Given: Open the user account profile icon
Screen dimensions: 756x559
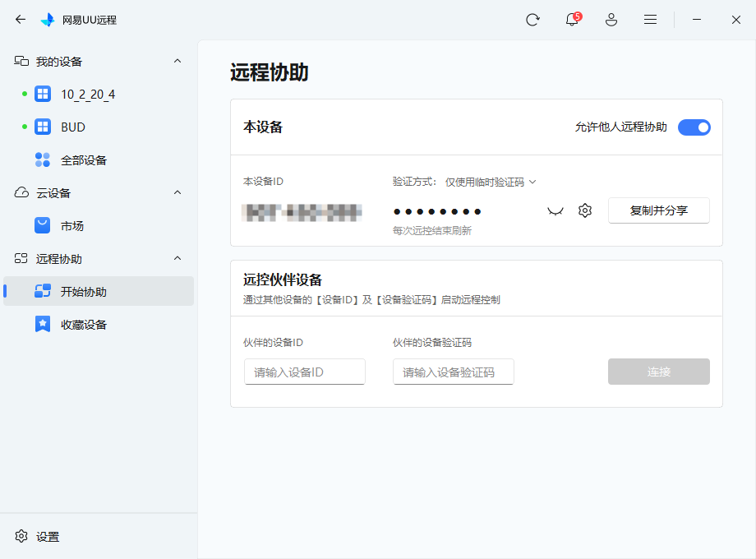Looking at the screenshot, I should (x=611, y=20).
